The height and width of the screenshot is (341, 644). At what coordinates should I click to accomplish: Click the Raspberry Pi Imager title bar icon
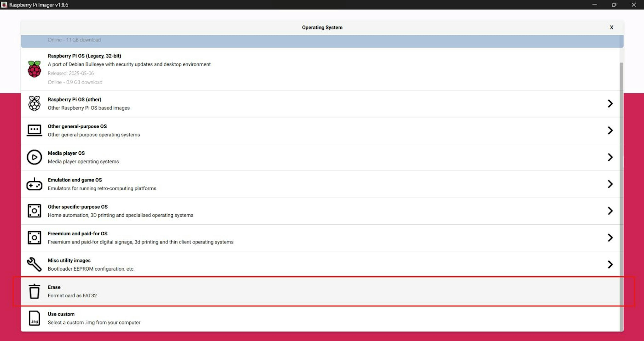coord(4,5)
